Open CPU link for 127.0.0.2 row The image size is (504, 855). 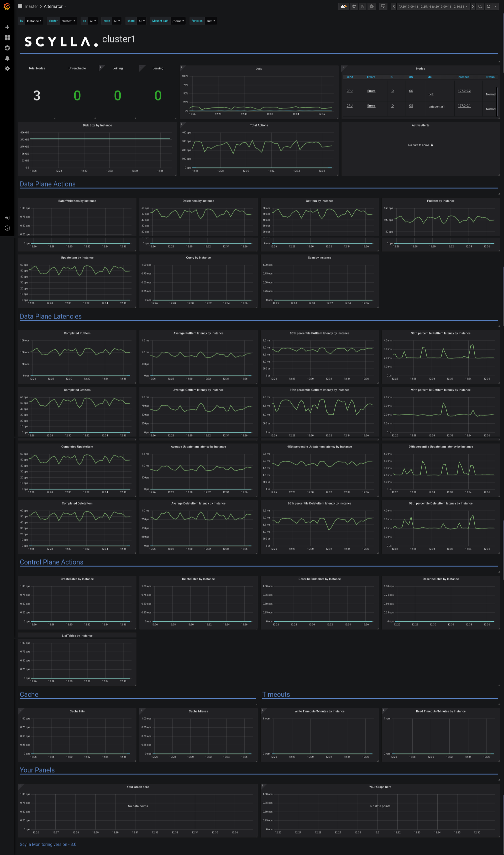pyautogui.click(x=349, y=91)
